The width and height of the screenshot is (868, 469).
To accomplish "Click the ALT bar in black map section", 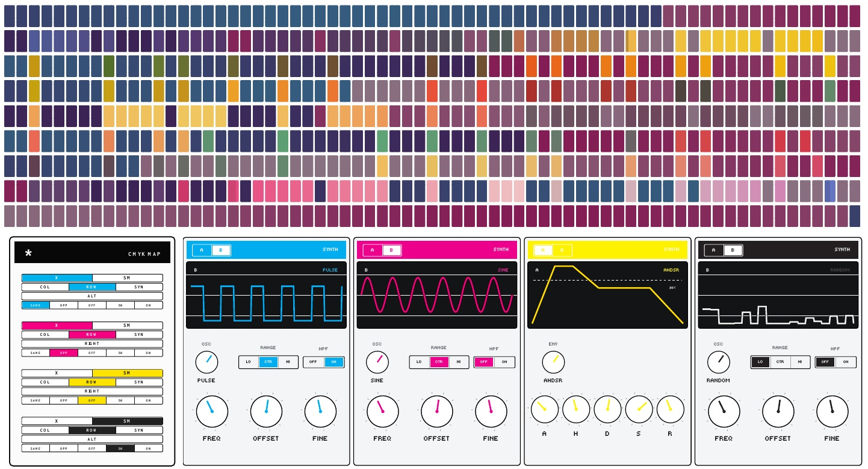I will pyautogui.click(x=92, y=439).
